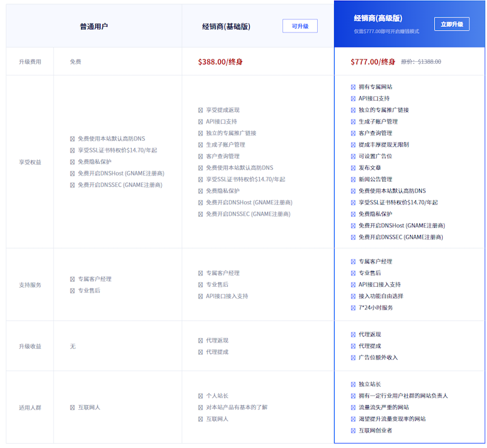Click the 适用人群 row label
The width and height of the screenshot is (487, 448).
coord(30,407)
